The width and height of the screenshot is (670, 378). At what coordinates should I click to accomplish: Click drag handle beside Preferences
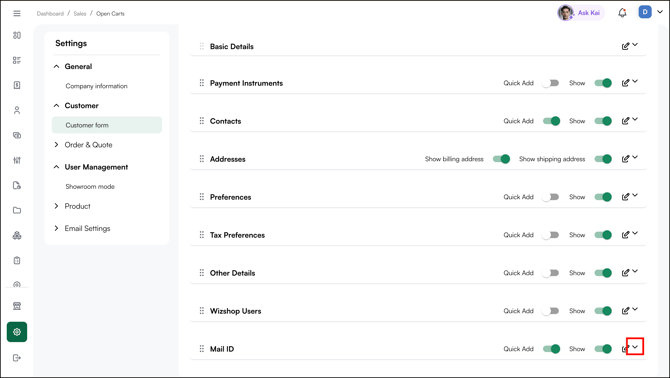coord(202,197)
